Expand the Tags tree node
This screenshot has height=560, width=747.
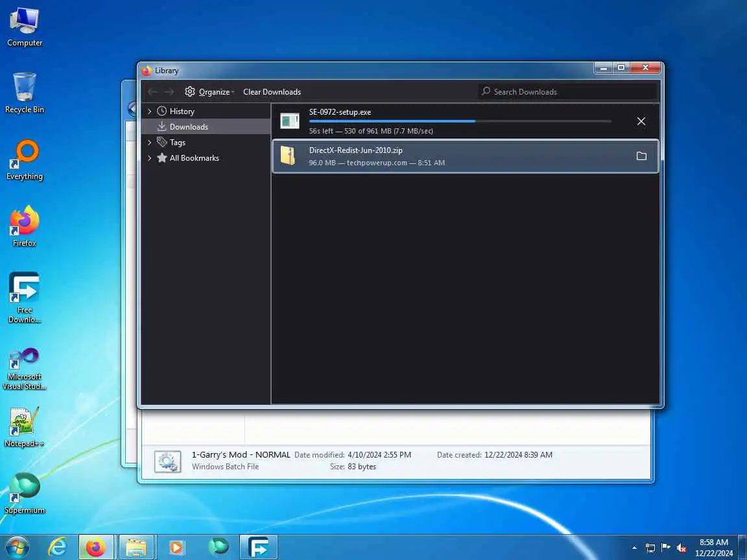[x=150, y=143]
